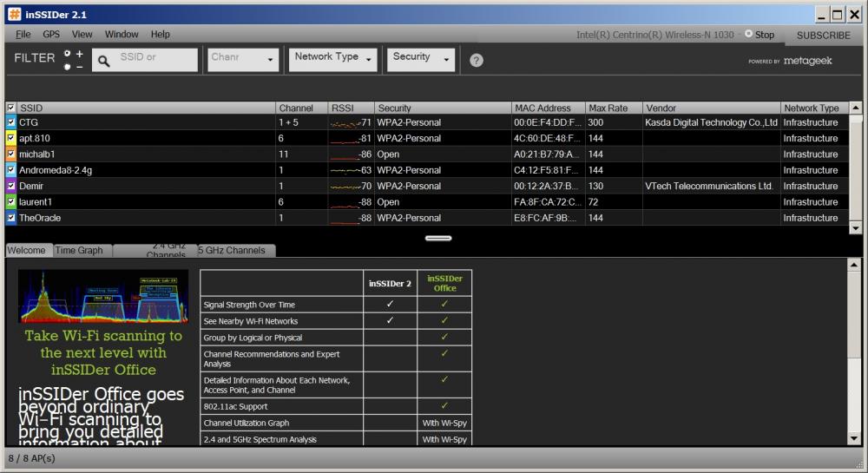868x473 pixels.
Task: Open the View menu
Action: tap(82, 35)
